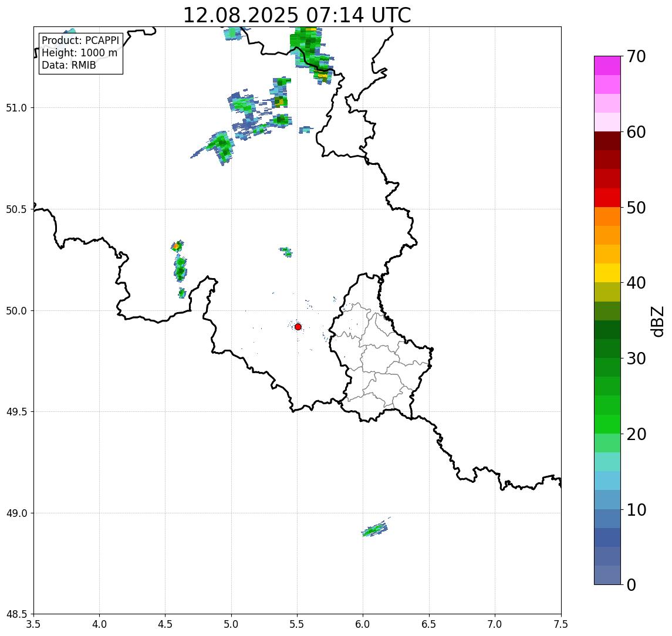Click the latitude axis label 50.0
This screenshot has height=636, width=672.
[x=16, y=311]
